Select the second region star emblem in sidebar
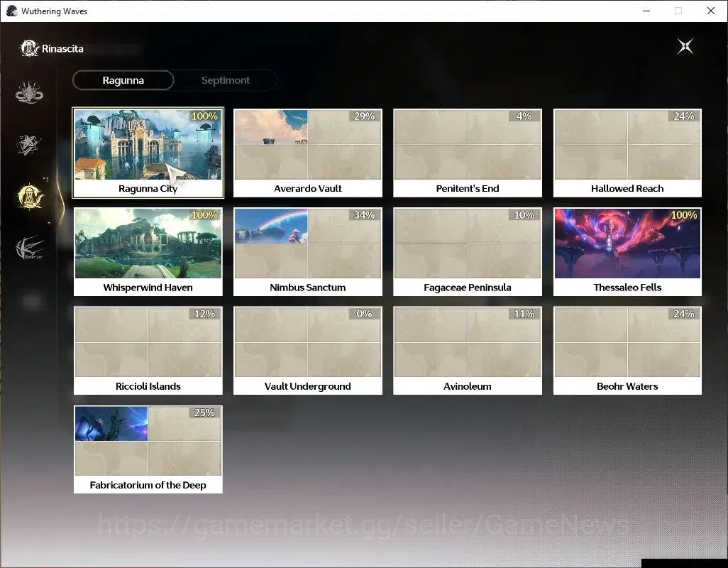Screen dimensions: 728x568 29,144
